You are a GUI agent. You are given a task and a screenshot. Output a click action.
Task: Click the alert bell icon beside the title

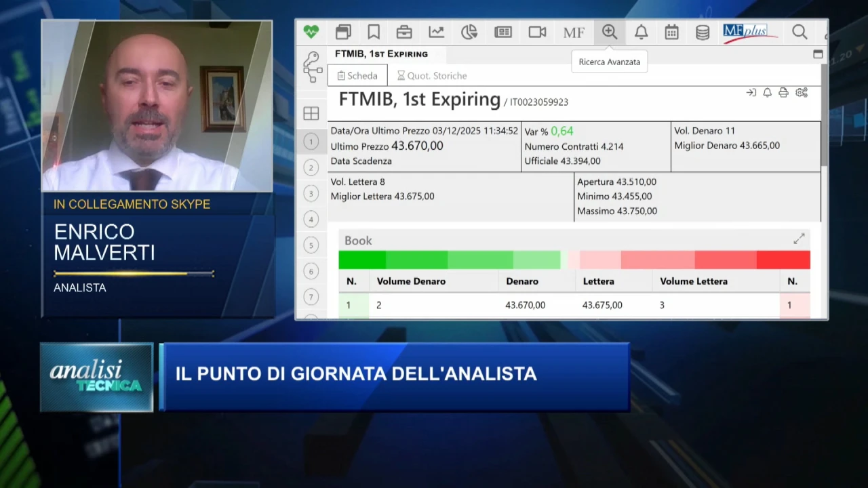pyautogui.click(x=767, y=93)
